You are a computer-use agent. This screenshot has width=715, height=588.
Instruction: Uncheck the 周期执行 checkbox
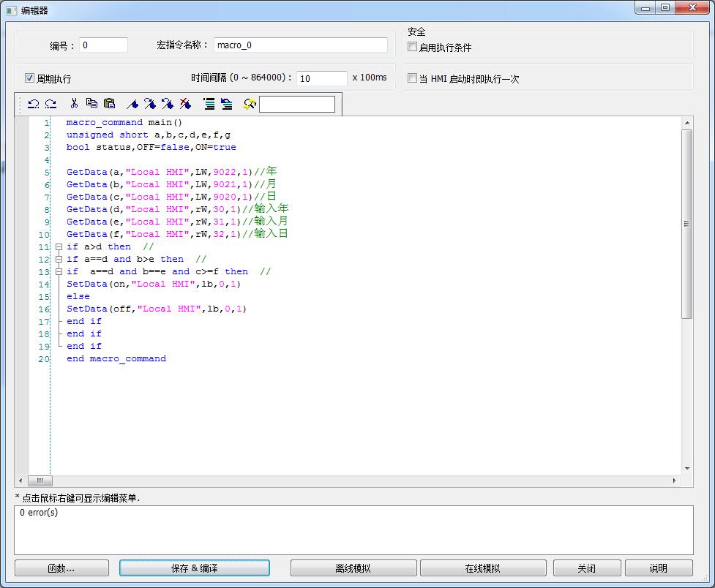pyautogui.click(x=30, y=78)
